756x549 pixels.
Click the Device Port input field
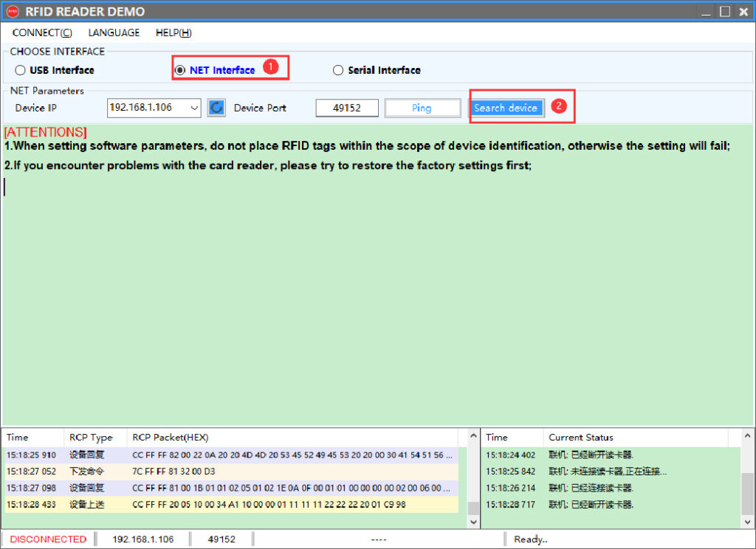pyautogui.click(x=347, y=108)
